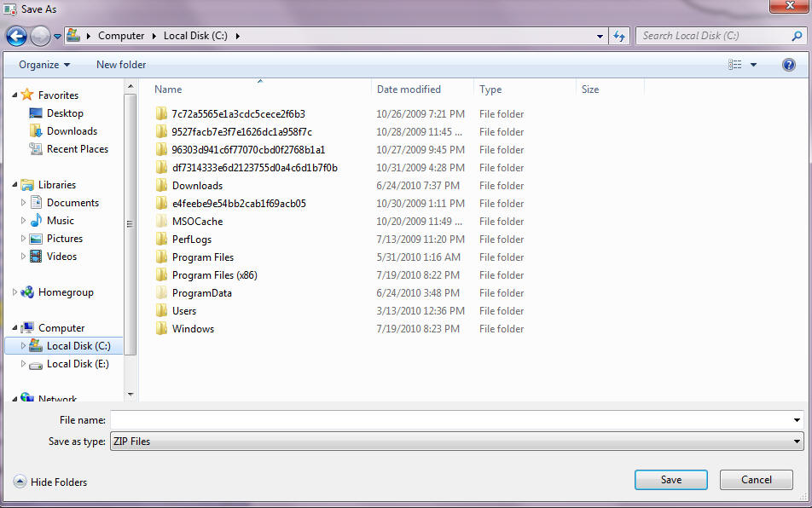
Task: Click sidebar scrollbar up arrow
Action: click(130, 86)
